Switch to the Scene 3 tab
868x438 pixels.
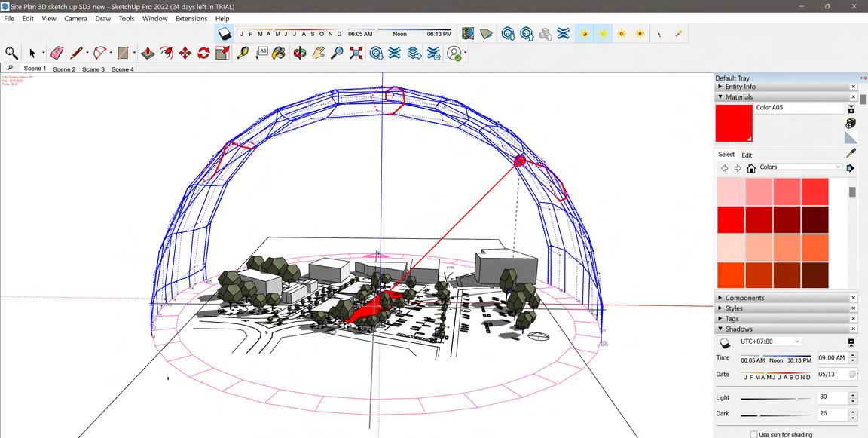pyautogui.click(x=93, y=69)
